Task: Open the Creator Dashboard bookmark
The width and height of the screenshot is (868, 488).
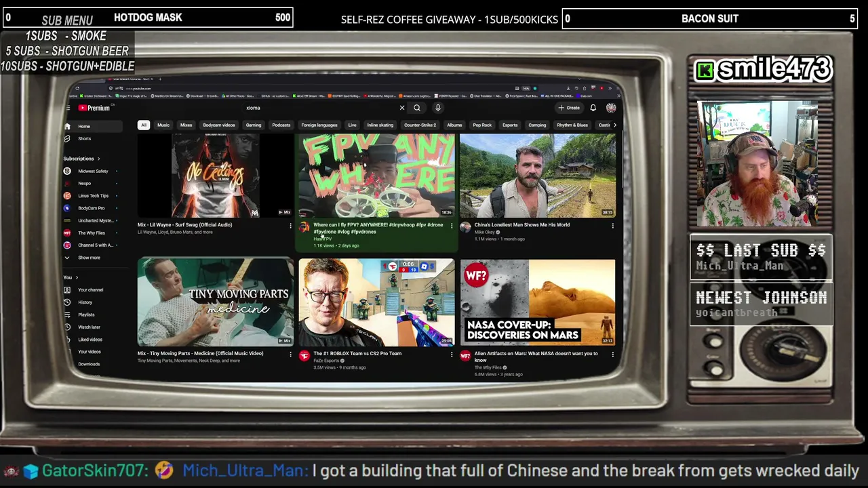Action: pyautogui.click(x=97, y=96)
